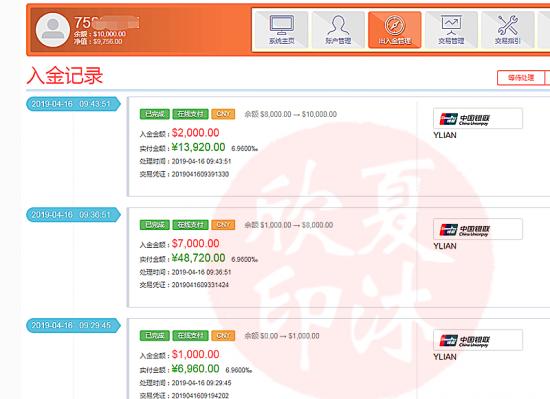The image size is (550, 399).
Task: Click the 已完成 tag in the $2,000.00 record
Action: tap(155, 114)
